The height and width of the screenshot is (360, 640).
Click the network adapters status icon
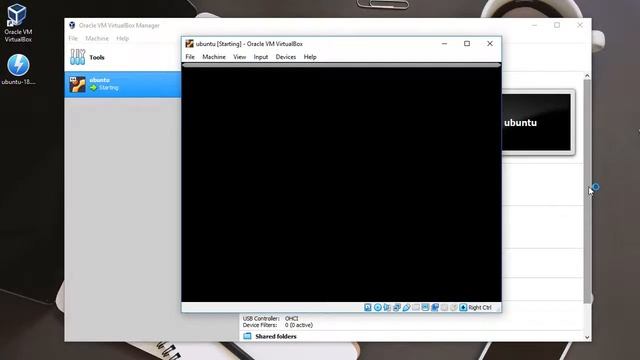click(397, 307)
